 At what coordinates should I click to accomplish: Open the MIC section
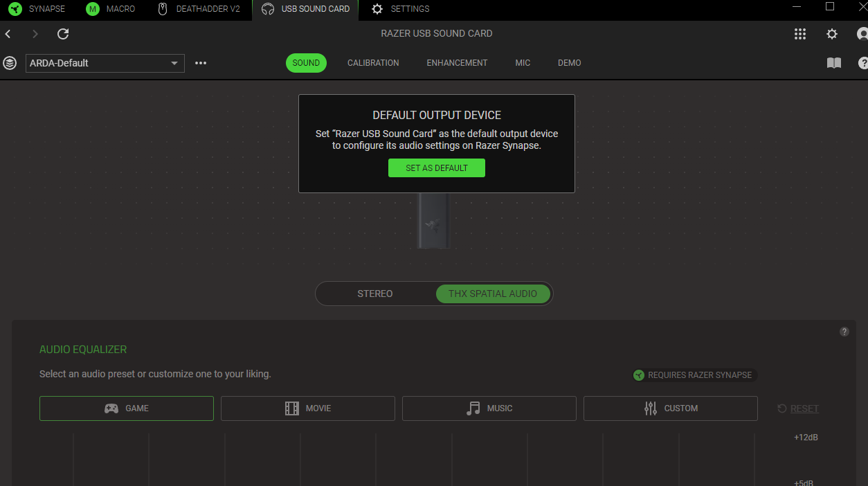pos(523,63)
